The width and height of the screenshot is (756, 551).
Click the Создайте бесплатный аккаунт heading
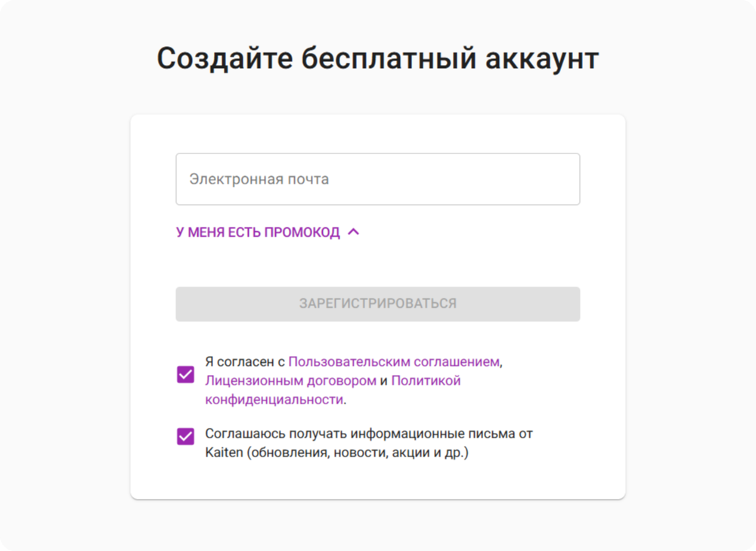377,59
